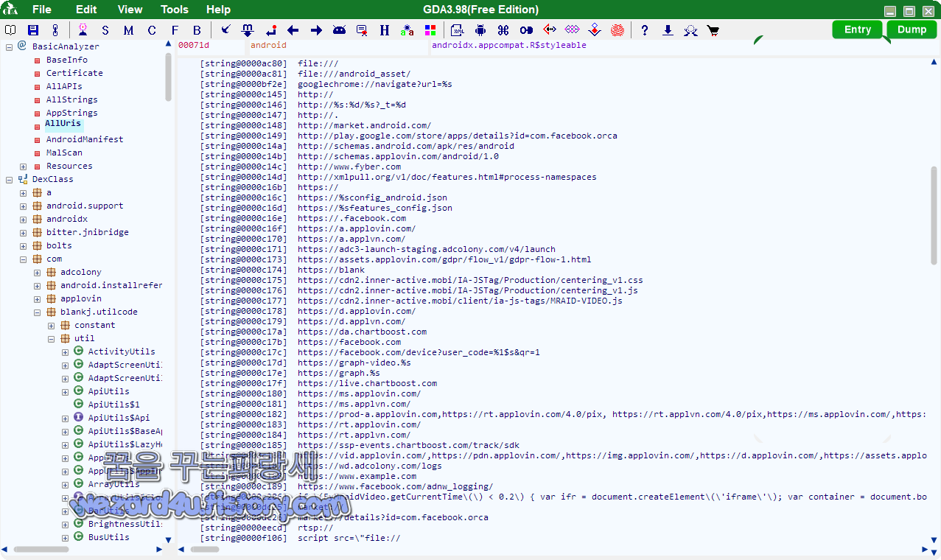Image resolution: width=941 pixels, height=560 pixels.
Task: Expand the Resources tree node
Action: click(23, 166)
